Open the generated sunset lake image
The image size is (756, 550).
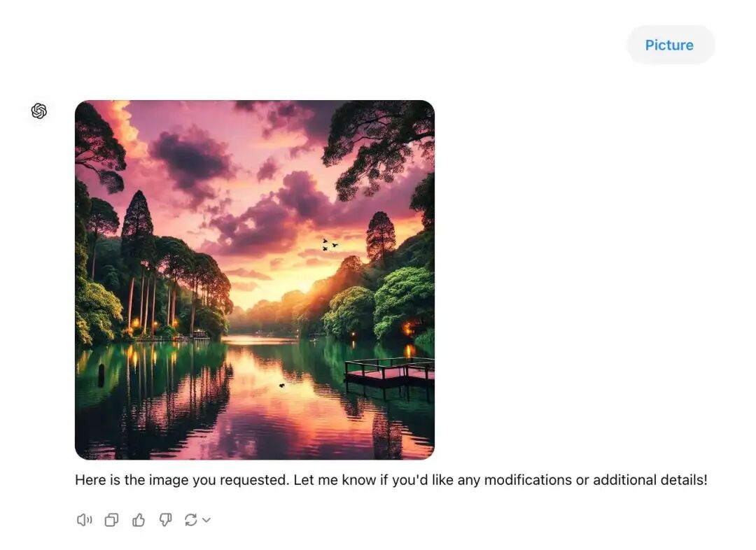(x=255, y=280)
